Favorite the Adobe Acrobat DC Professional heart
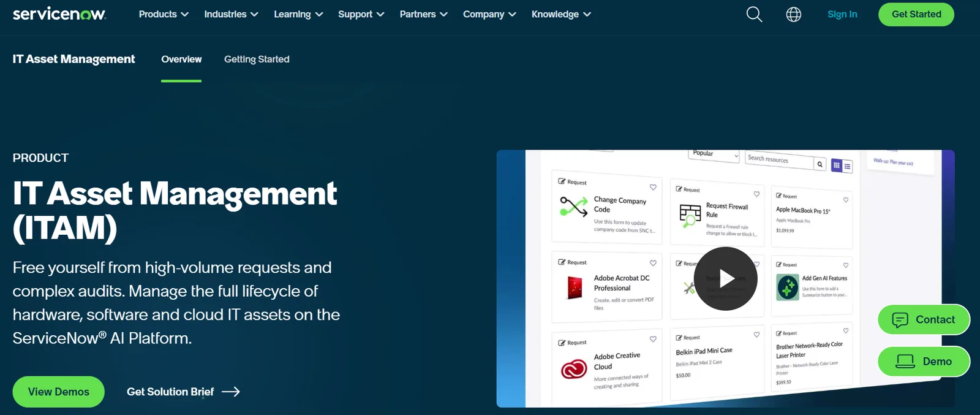980x415 pixels. tap(653, 263)
